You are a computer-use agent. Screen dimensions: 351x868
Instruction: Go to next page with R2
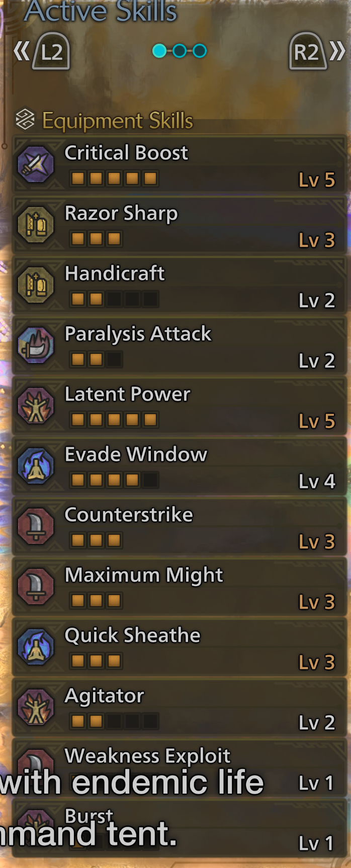tap(306, 51)
